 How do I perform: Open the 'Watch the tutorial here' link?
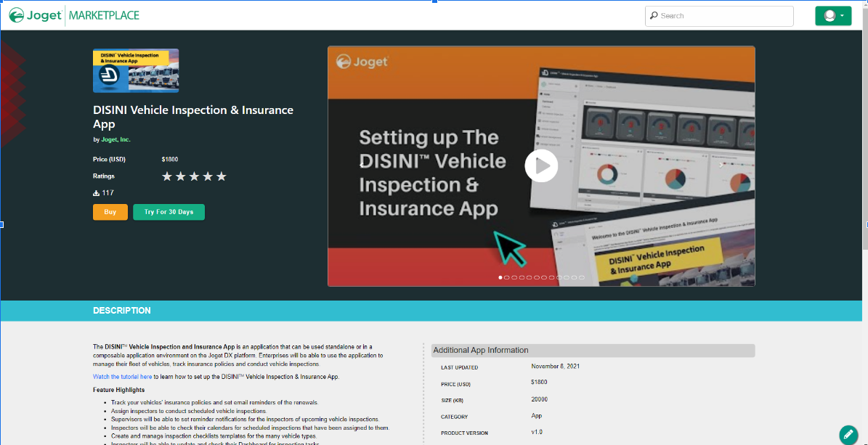coord(122,377)
